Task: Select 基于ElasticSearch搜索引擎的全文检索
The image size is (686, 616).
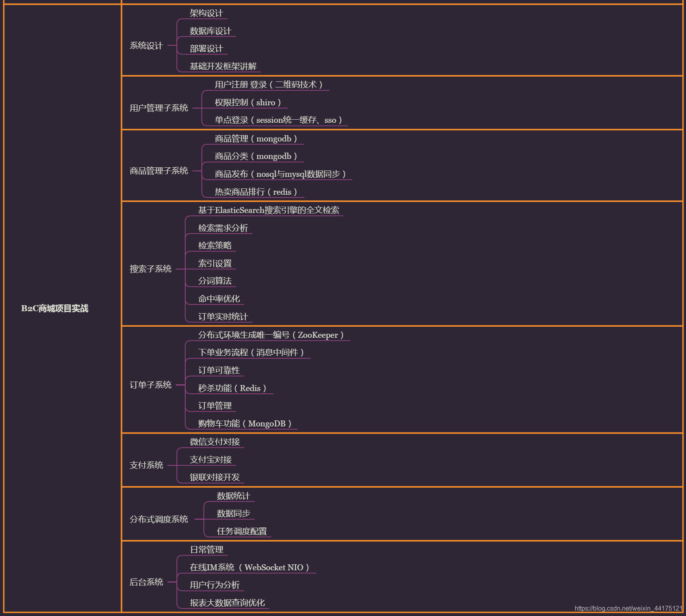Action: (x=269, y=210)
